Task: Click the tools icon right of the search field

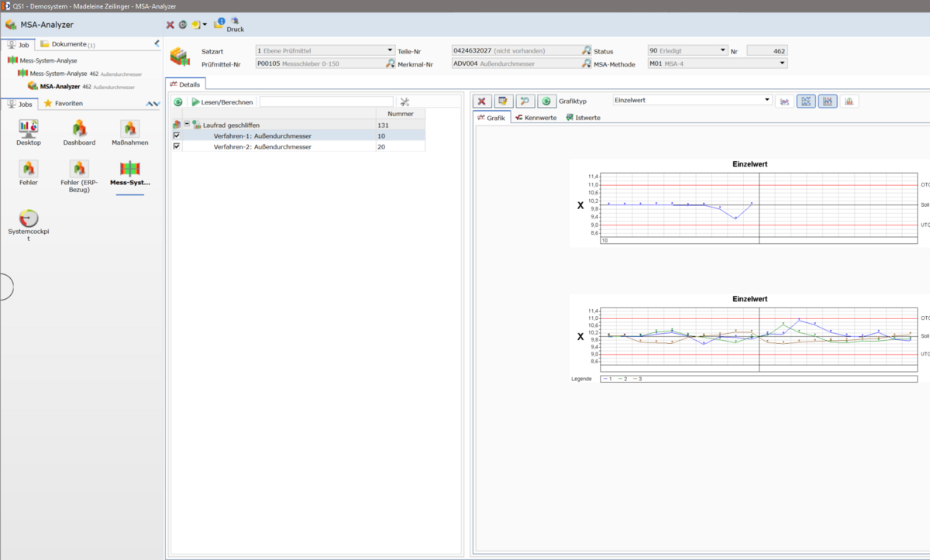Action: pos(404,101)
